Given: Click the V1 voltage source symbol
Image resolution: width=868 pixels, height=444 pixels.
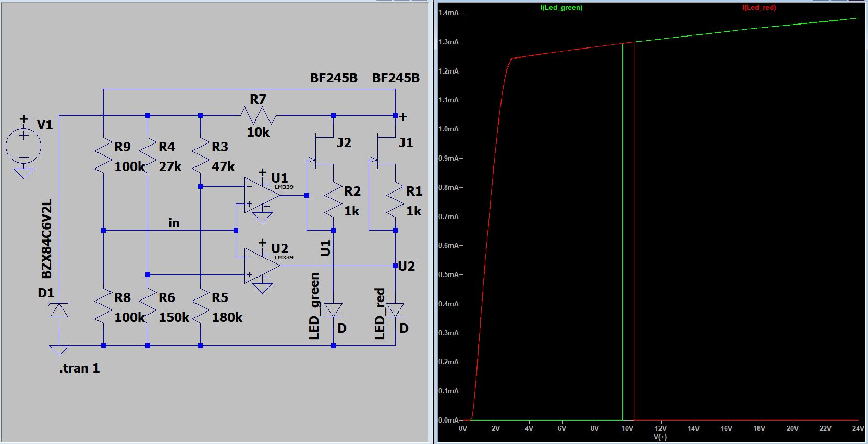Looking at the screenshot, I should point(23,146).
